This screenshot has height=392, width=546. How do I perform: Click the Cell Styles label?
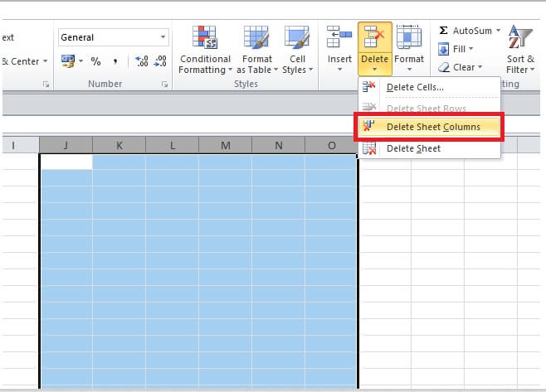(x=297, y=65)
